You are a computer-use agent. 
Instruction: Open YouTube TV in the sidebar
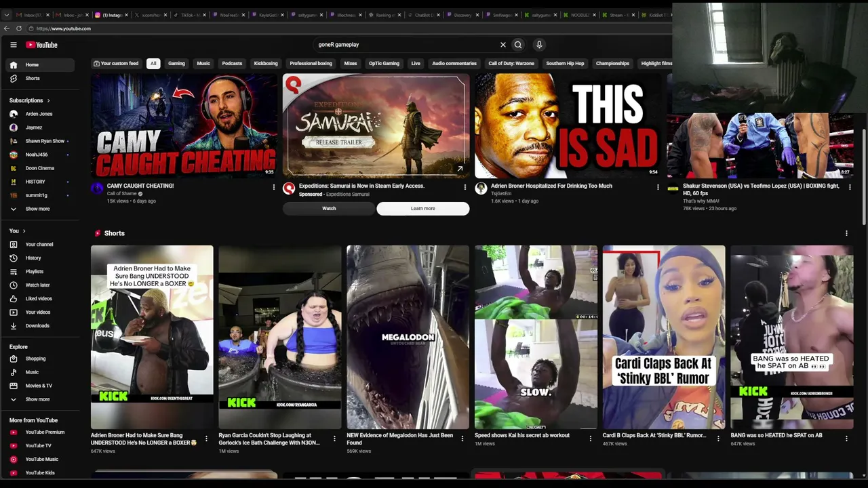pyautogui.click(x=41, y=446)
